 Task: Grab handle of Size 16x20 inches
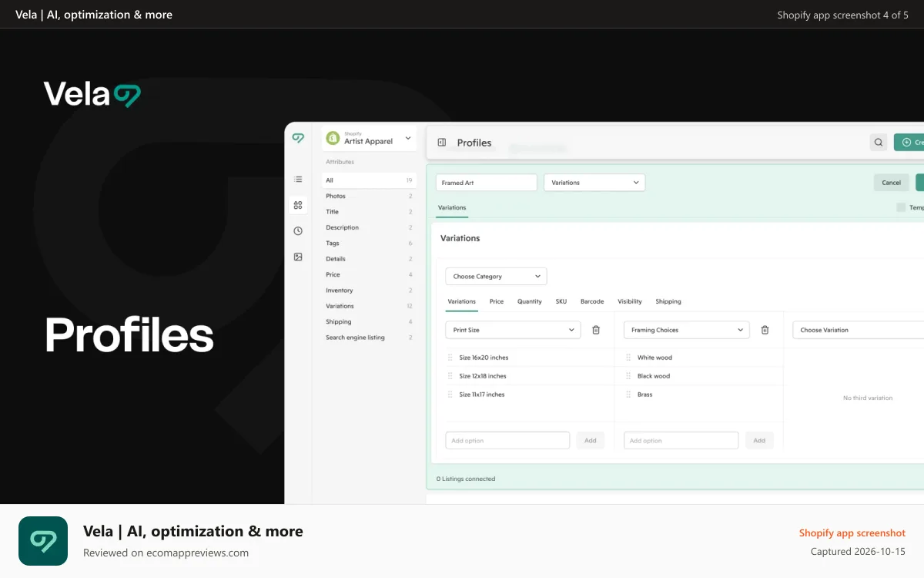450,358
